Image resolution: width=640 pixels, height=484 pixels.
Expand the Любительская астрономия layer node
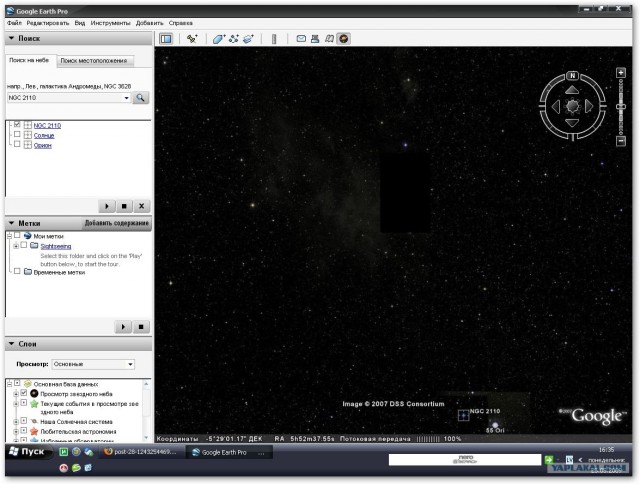click(16, 432)
